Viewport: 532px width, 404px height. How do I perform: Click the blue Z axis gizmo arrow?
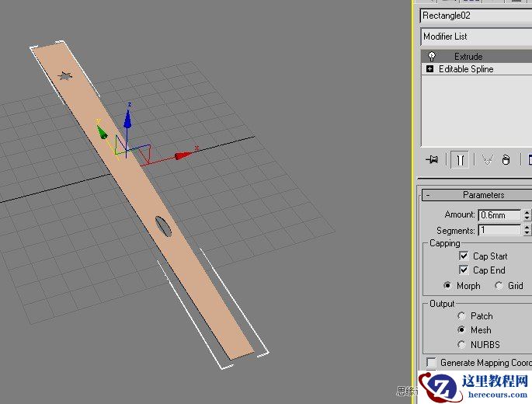(127, 119)
